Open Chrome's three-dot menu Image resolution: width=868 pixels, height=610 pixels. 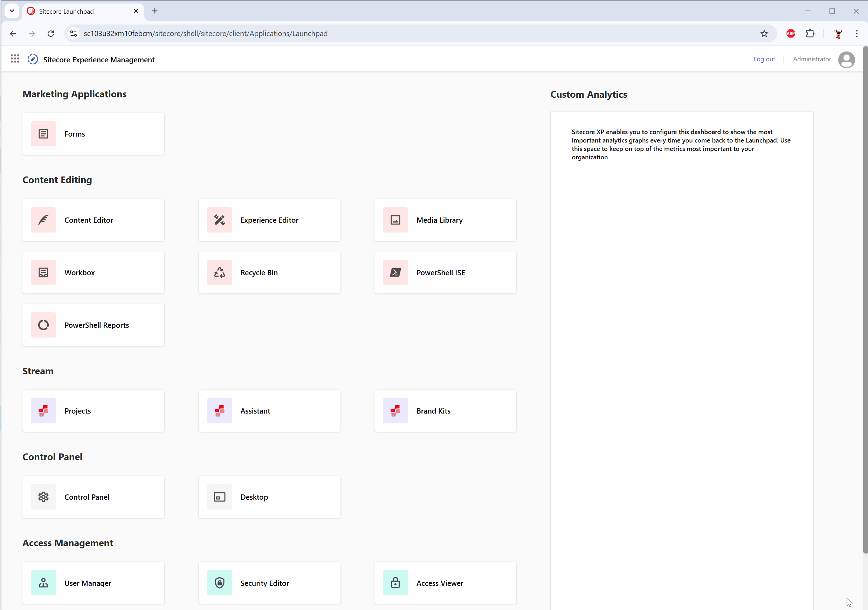856,34
